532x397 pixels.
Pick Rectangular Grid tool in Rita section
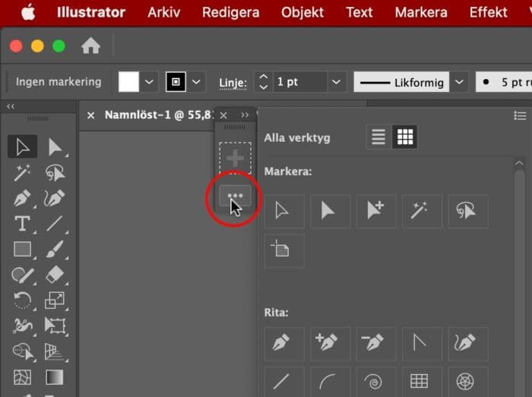(422, 382)
